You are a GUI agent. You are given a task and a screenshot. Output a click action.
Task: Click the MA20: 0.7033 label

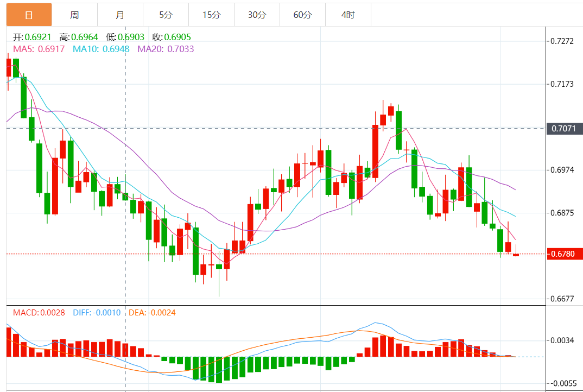[166, 49]
